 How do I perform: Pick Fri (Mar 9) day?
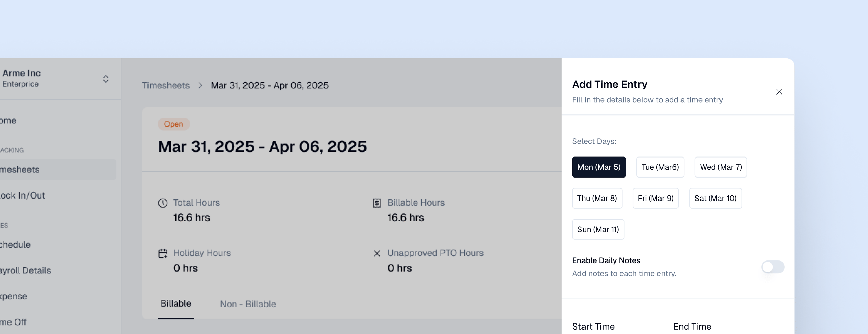coord(655,198)
